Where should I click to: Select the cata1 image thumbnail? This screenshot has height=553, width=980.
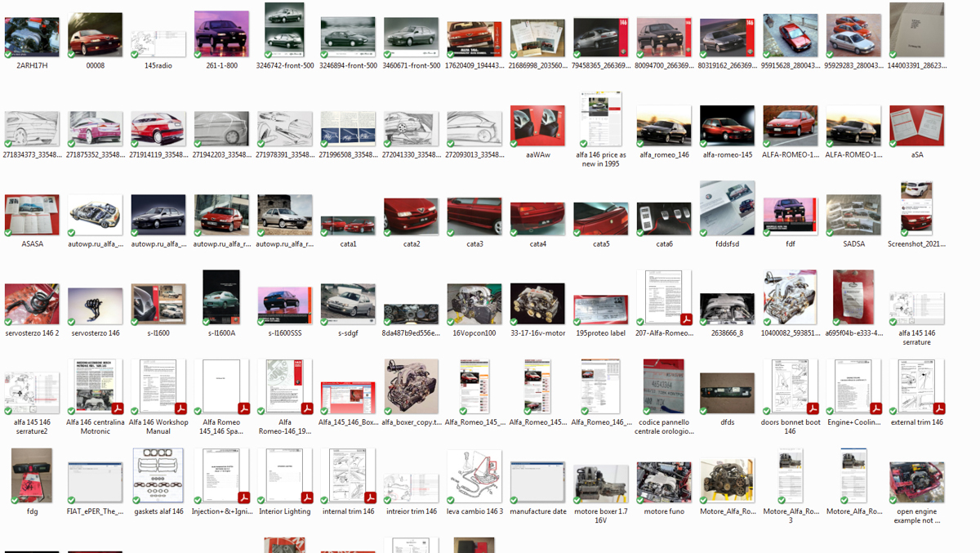(x=348, y=226)
